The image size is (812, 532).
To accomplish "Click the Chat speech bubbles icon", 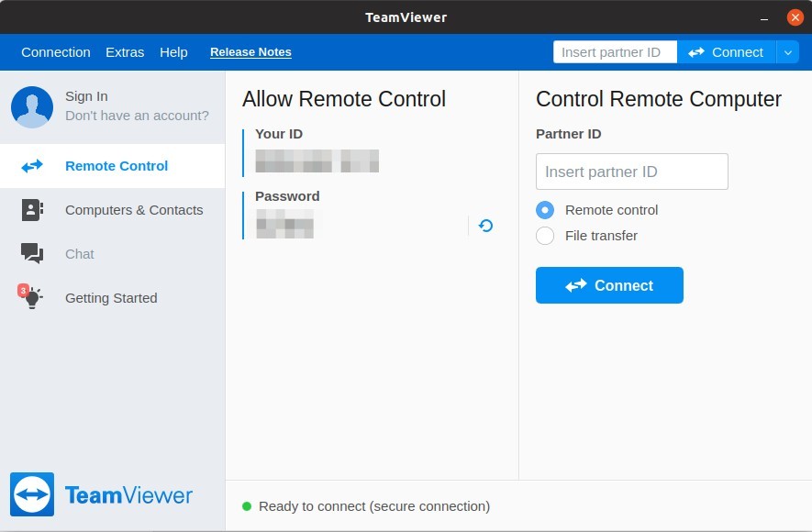I will point(32,253).
